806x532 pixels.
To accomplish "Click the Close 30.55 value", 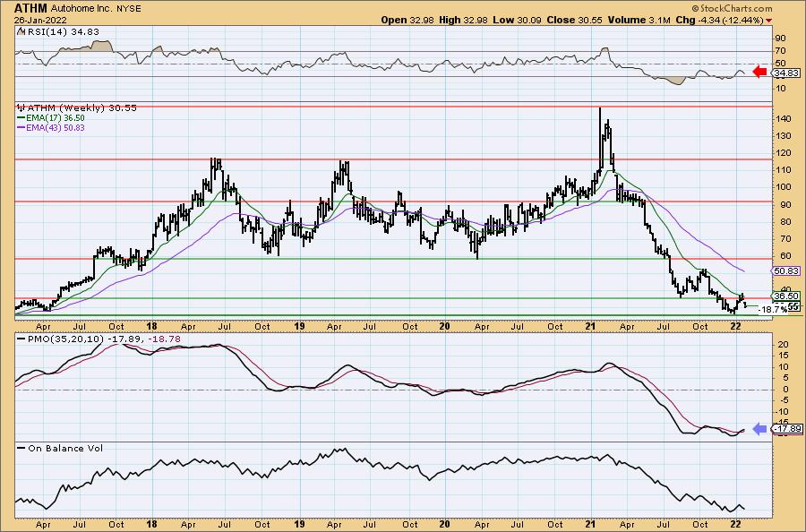I will (575, 20).
